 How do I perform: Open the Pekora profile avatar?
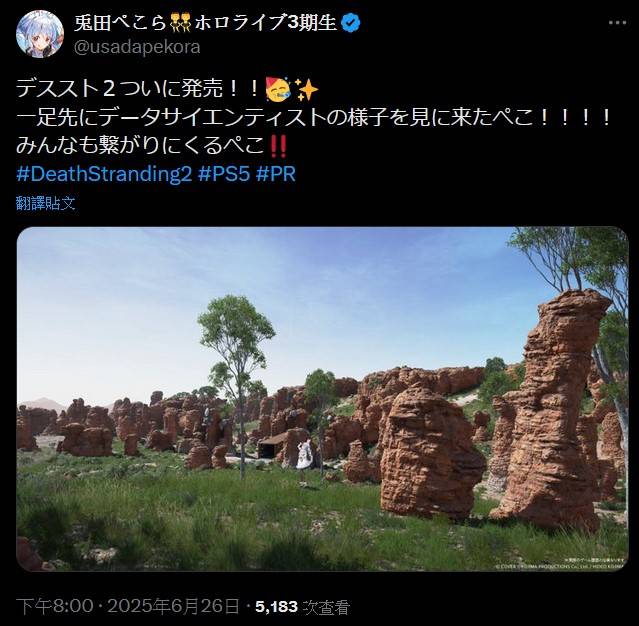40,34
